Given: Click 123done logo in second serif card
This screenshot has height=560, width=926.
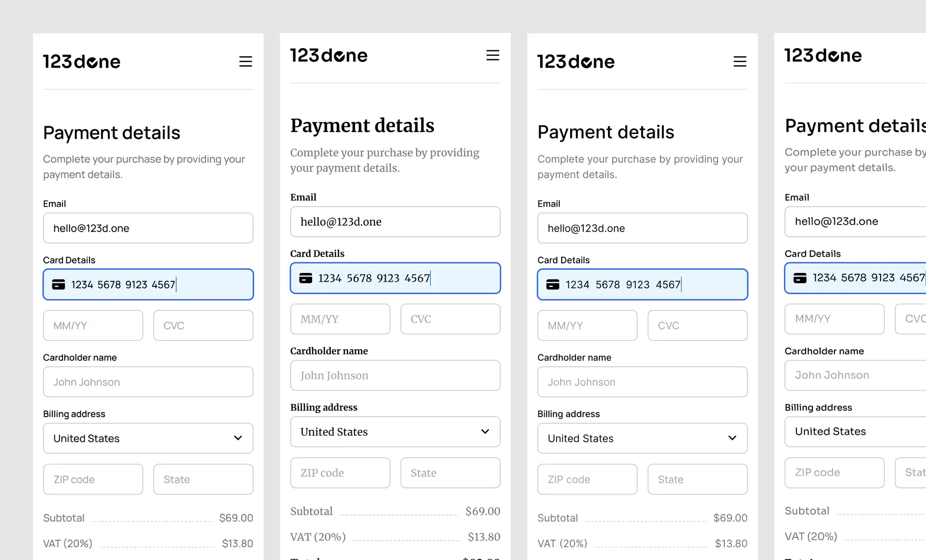Looking at the screenshot, I should 329,55.
